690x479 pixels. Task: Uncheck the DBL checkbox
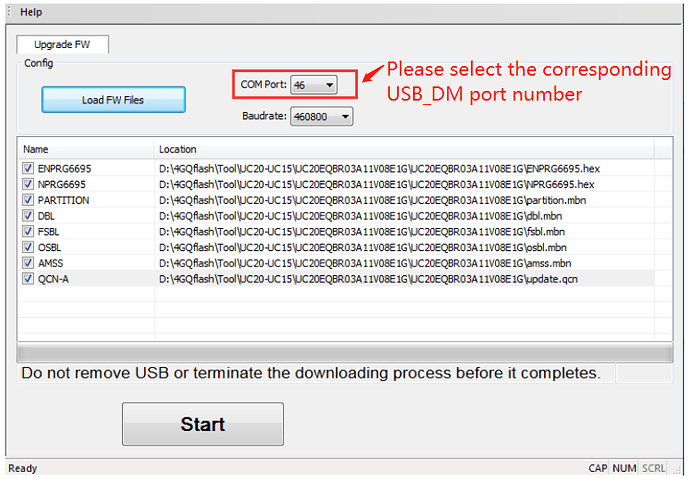pos(28,216)
